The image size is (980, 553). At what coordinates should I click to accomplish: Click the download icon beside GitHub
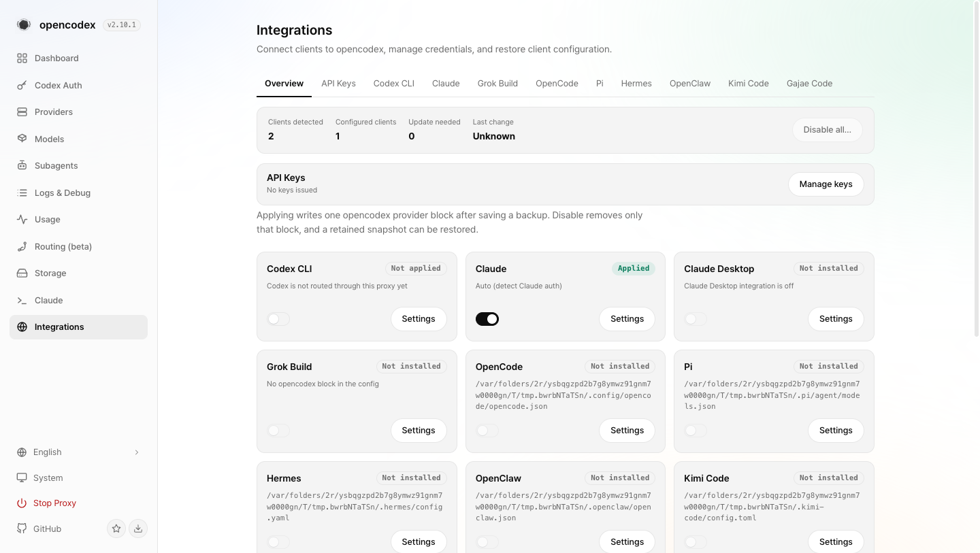click(138, 529)
